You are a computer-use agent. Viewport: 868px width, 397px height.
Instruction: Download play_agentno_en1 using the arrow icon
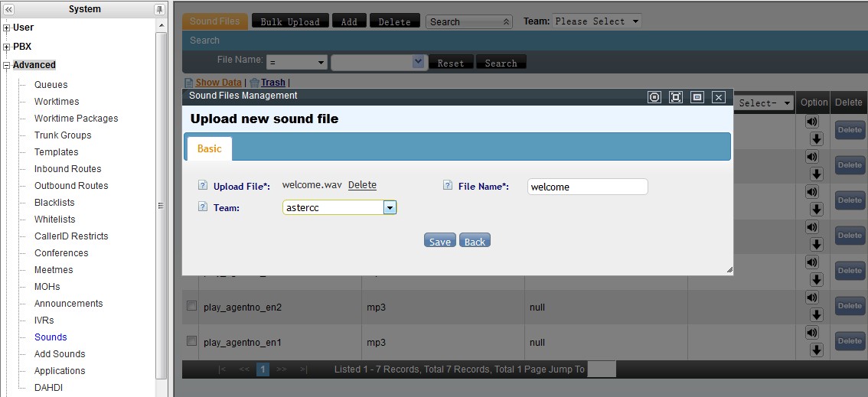point(816,350)
